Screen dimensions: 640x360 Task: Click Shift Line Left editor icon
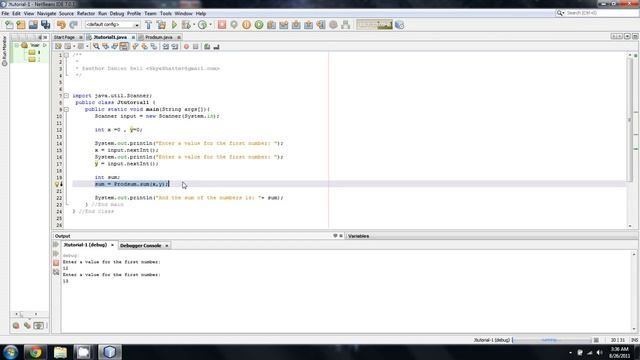tap(165, 47)
